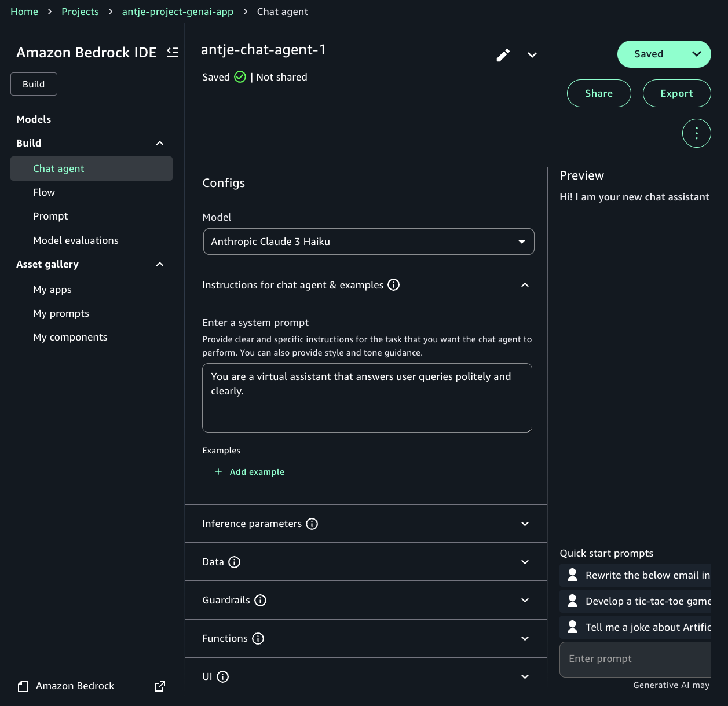Click the UI info icon
The image size is (728, 706).
(223, 677)
